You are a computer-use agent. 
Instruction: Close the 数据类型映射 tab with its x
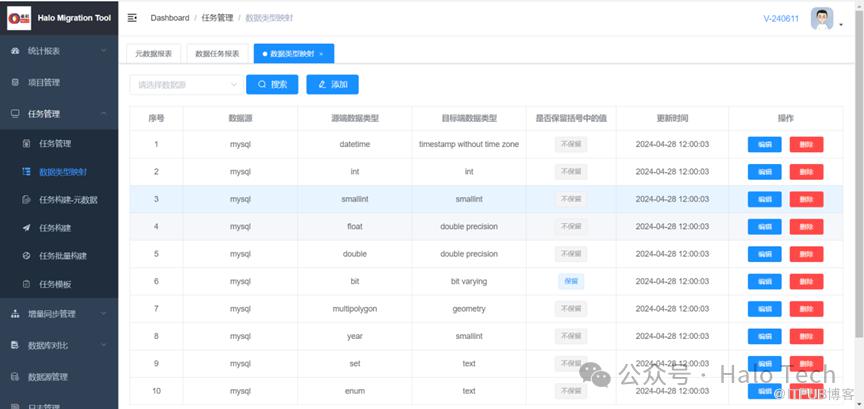pyautogui.click(x=321, y=54)
